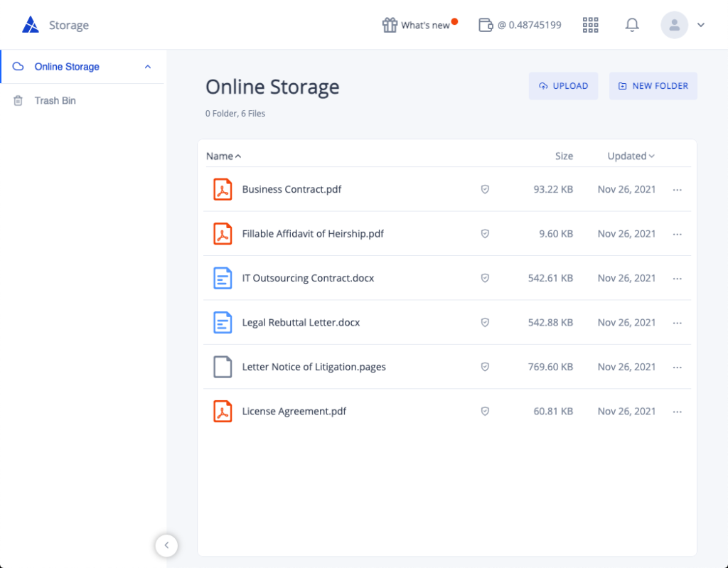The height and width of the screenshot is (568, 728).
Task: Click the user avatar icon
Action: pyautogui.click(x=674, y=25)
